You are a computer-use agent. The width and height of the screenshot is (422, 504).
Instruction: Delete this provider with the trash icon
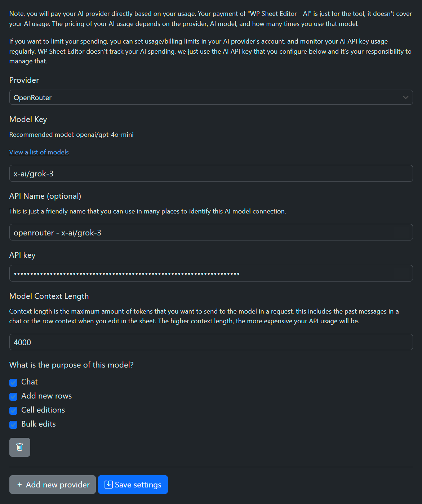pos(20,447)
